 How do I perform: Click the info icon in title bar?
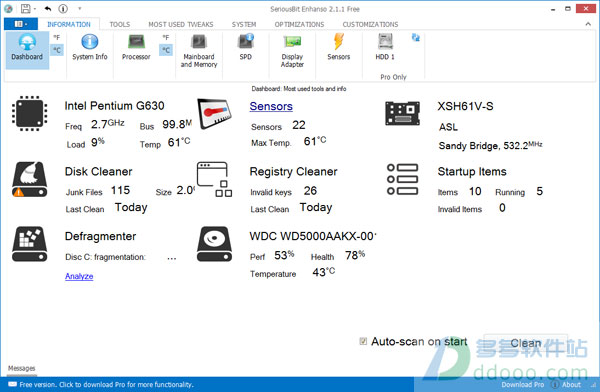click(63, 8)
